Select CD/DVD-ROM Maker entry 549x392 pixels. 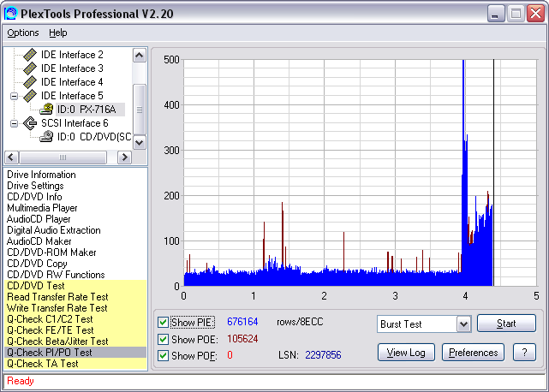tap(75, 252)
